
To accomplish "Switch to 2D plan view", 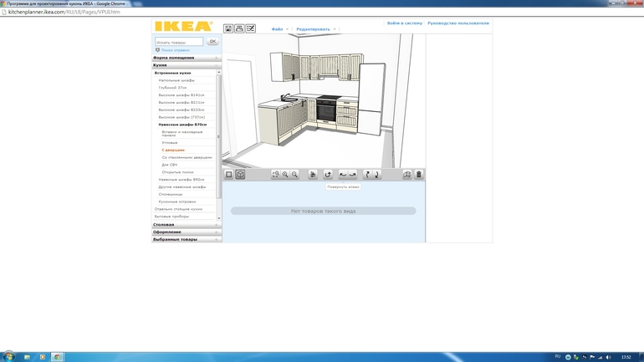I will point(228,175).
